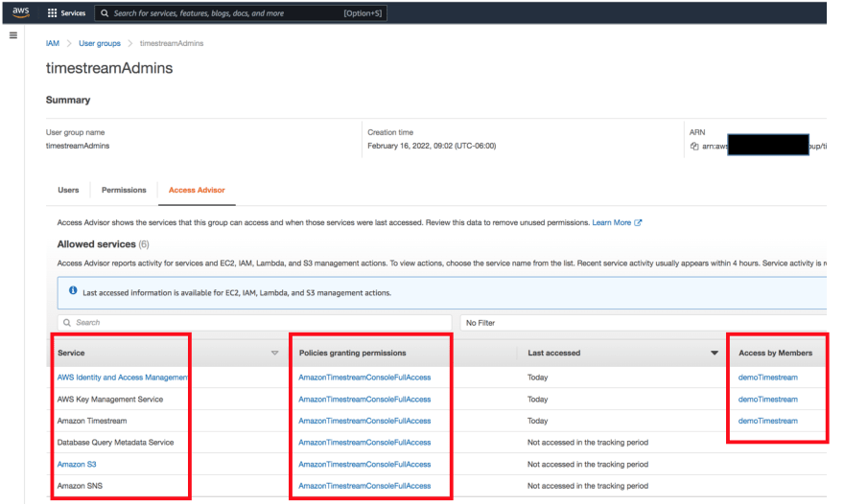Open the Services grid menu

coord(52,12)
